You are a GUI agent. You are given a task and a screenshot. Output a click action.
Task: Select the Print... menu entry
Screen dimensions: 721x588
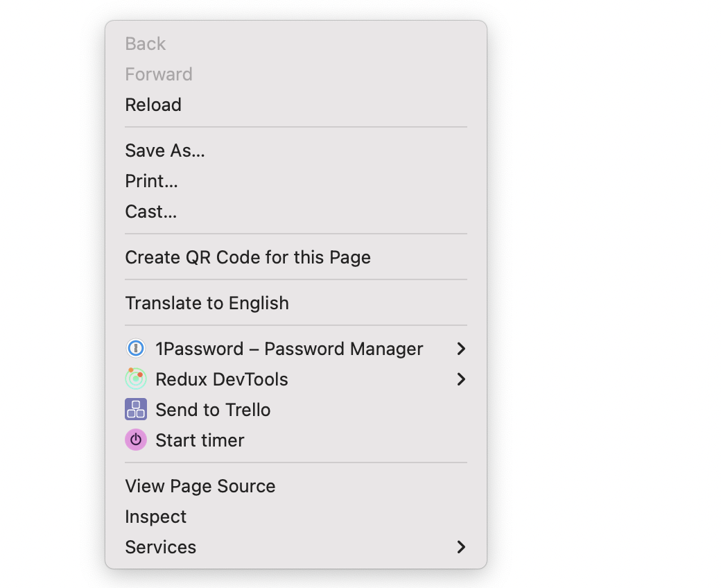tap(152, 181)
